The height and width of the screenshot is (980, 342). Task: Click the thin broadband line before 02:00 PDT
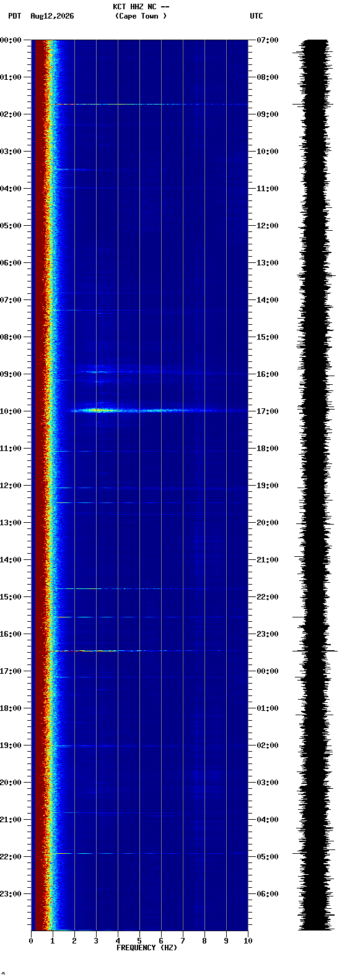[x=151, y=104]
